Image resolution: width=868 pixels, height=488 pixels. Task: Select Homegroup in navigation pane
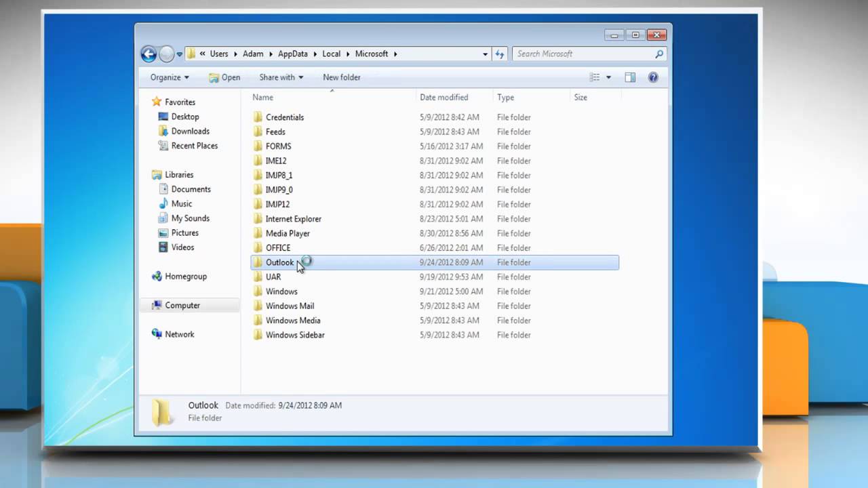[186, 277]
